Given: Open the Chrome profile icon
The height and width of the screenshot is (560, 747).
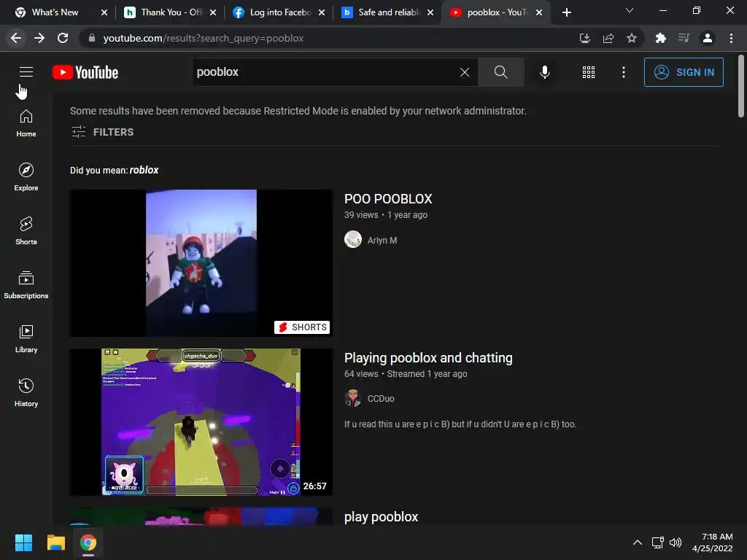Looking at the screenshot, I should tap(708, 38).
